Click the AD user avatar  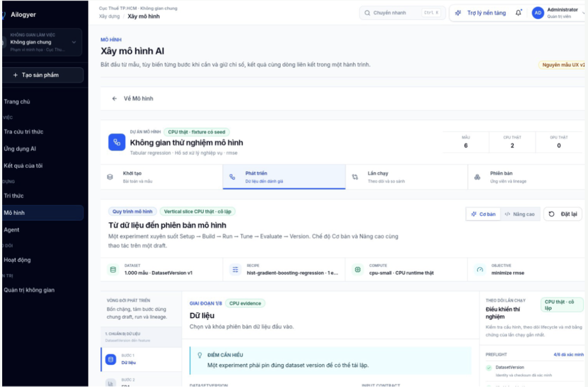538,13
